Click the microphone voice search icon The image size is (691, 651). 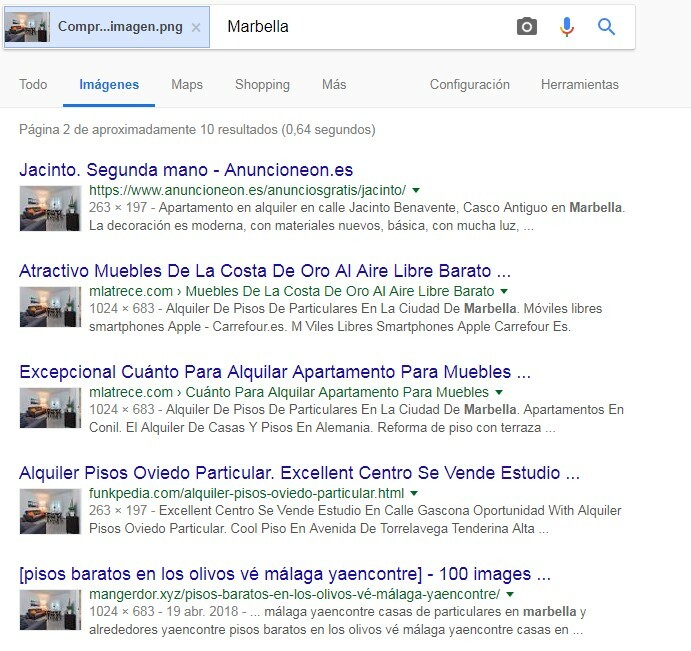(567, 27)
